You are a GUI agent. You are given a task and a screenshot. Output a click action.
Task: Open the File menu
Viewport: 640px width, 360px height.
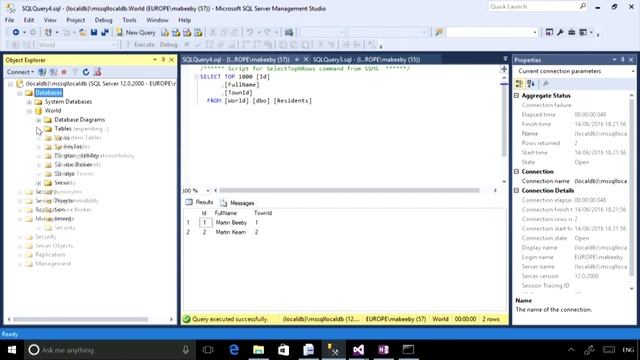(x=9, y=20)
